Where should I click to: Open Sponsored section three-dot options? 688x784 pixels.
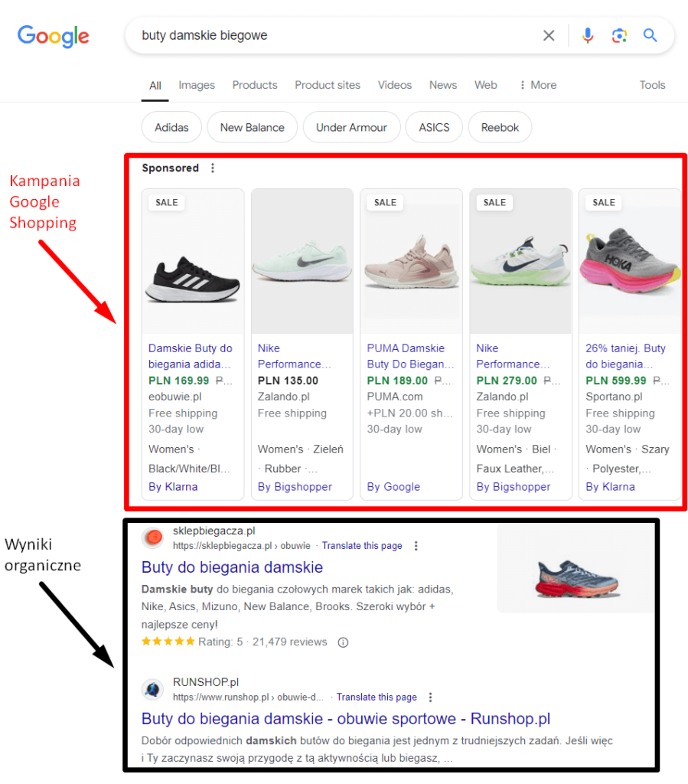[213, 168]
